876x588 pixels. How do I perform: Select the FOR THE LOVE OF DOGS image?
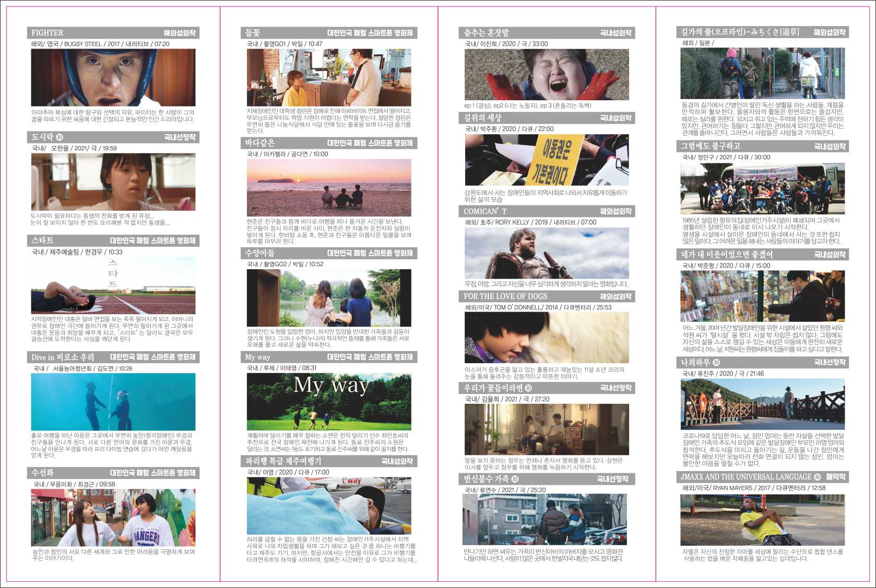tap(547, 338)
